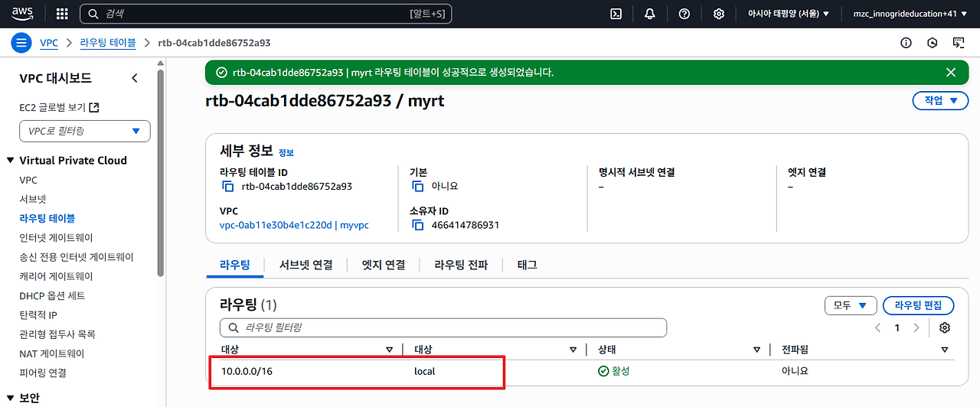Toggle the hamburger navigation menu

21,43
